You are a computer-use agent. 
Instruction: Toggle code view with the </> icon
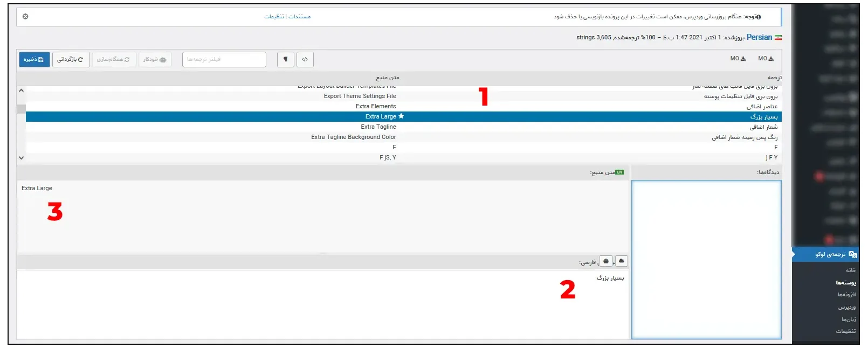pos(305,59)
